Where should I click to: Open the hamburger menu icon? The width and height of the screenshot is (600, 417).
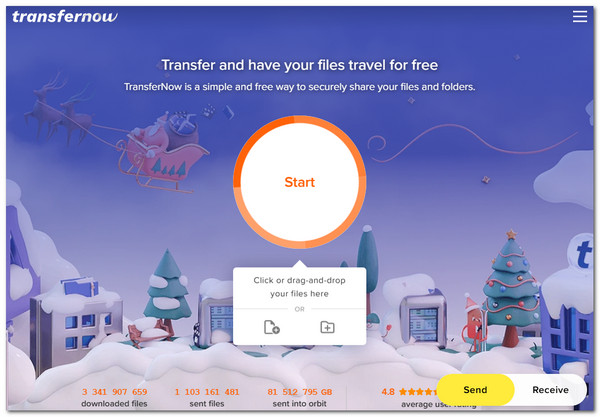pos(580,16)
